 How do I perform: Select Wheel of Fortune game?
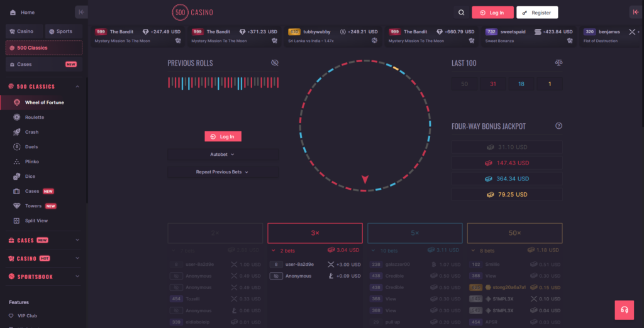tap(43, 102)
